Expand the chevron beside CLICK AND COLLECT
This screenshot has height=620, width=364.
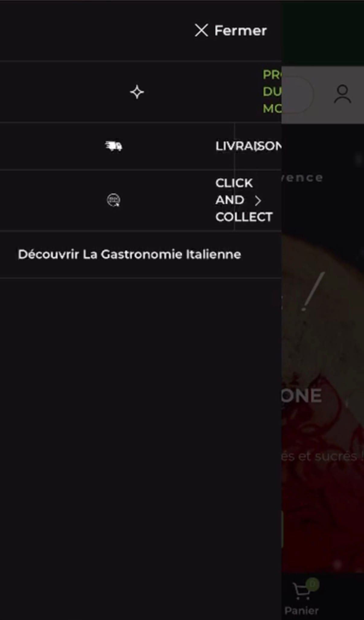pos(258,200)
